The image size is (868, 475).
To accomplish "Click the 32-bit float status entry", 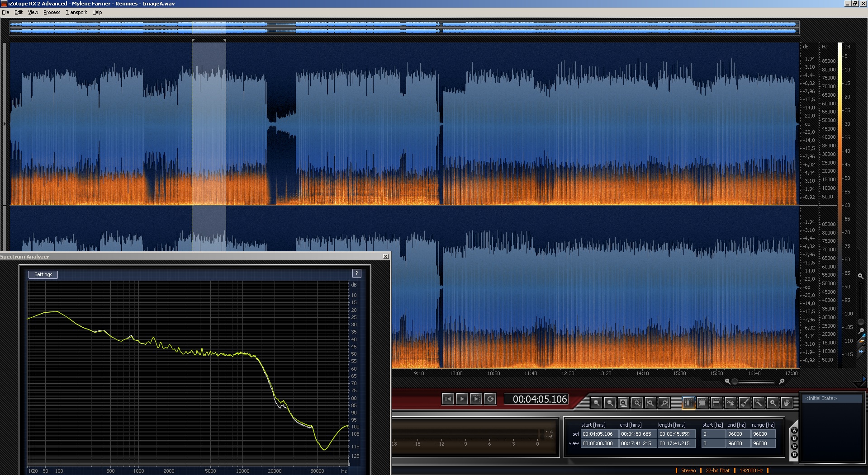I will (717, 470).
